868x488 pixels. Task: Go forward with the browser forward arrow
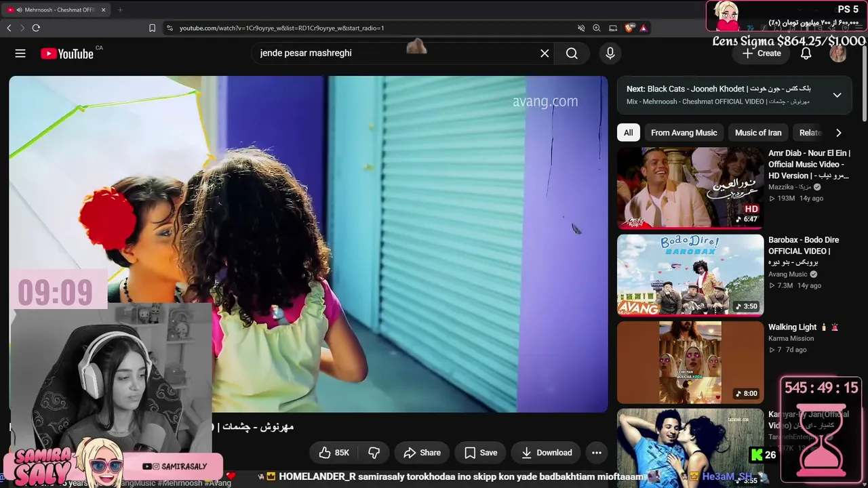(22, 28)
